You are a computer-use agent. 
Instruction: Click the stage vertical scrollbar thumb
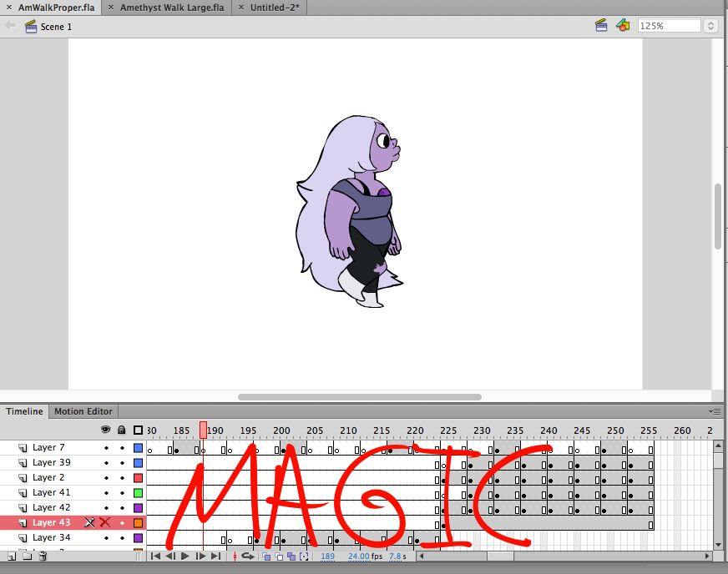coord(718,217)
